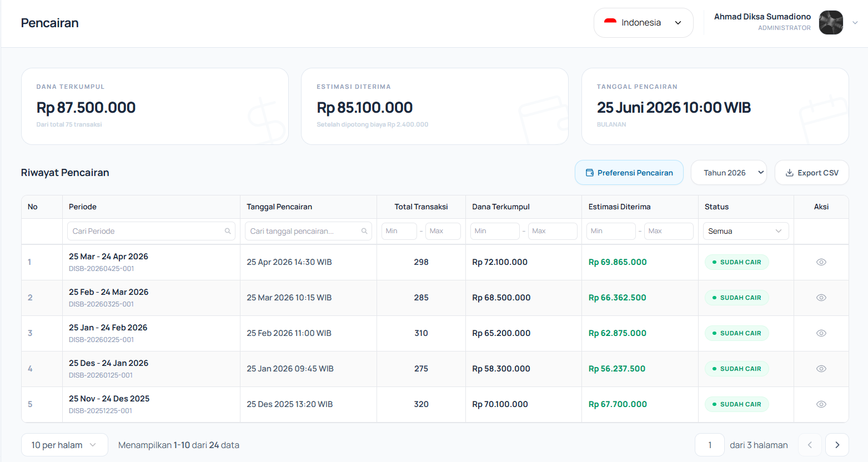Click the eye icon on the DISB-20260125-001 row
868x462 pixels.
(821, 369)
